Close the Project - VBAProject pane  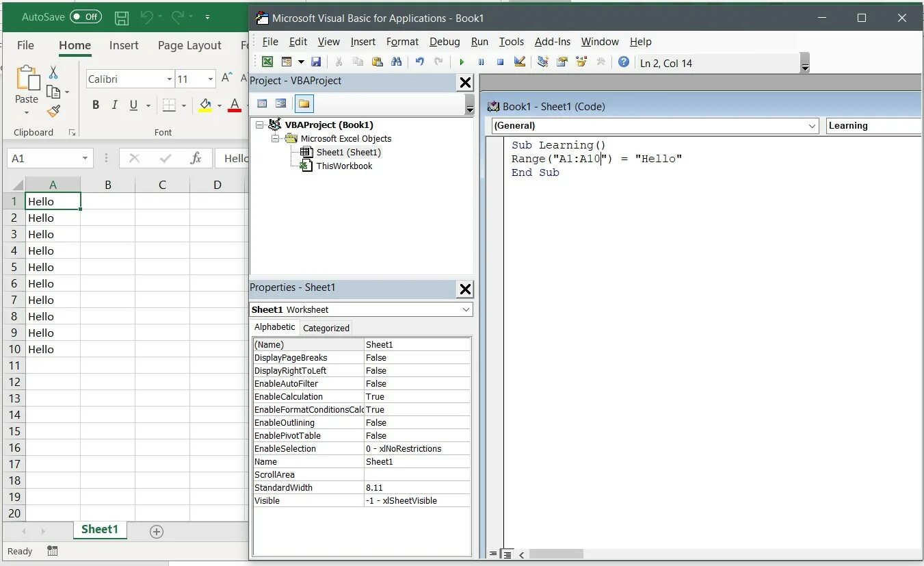tap(465, 83)
